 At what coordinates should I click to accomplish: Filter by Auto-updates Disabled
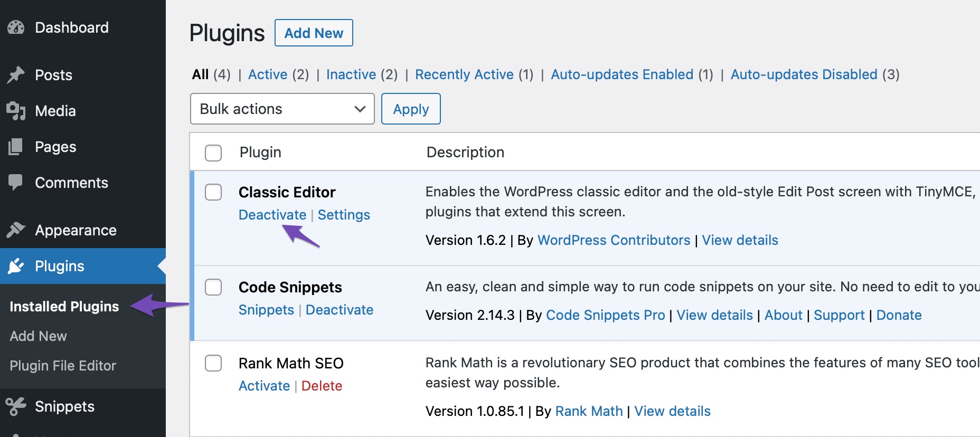click(804, 74)
